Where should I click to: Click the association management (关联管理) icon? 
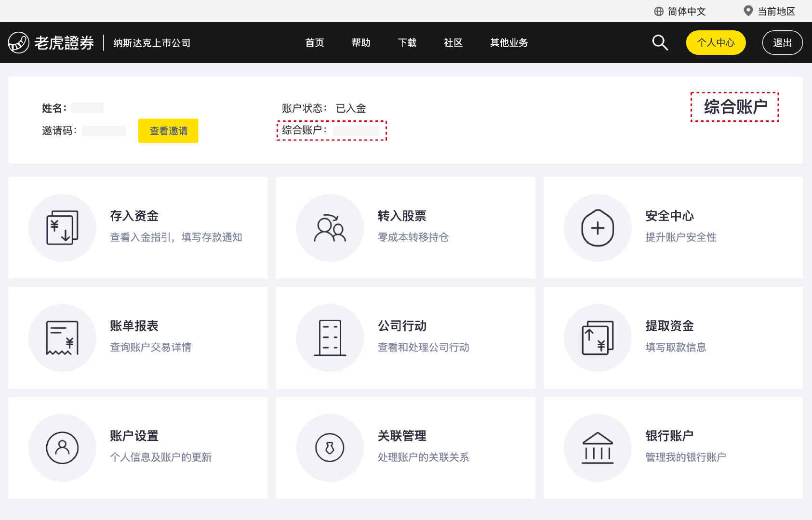330,448
